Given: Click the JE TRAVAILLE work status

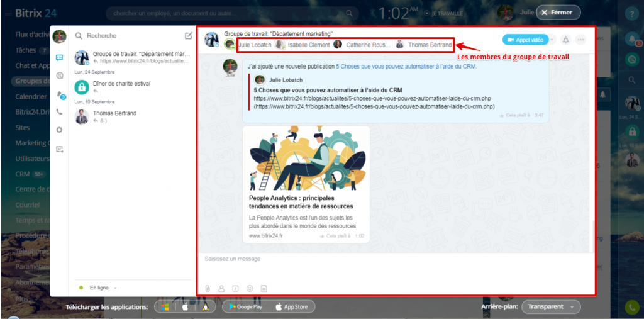Looking at the screenshot, I should point(443,14).
